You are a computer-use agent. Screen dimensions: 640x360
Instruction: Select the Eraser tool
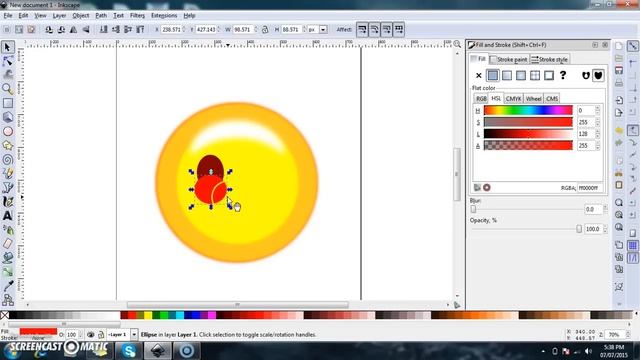(x=7, y=244)
